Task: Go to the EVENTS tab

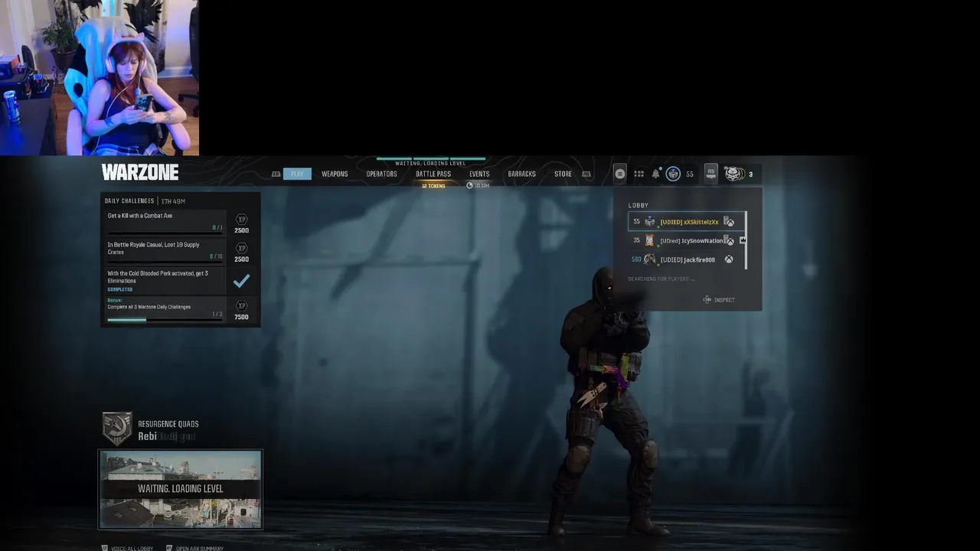Action: pyautogui.click(x=479, y=174)
